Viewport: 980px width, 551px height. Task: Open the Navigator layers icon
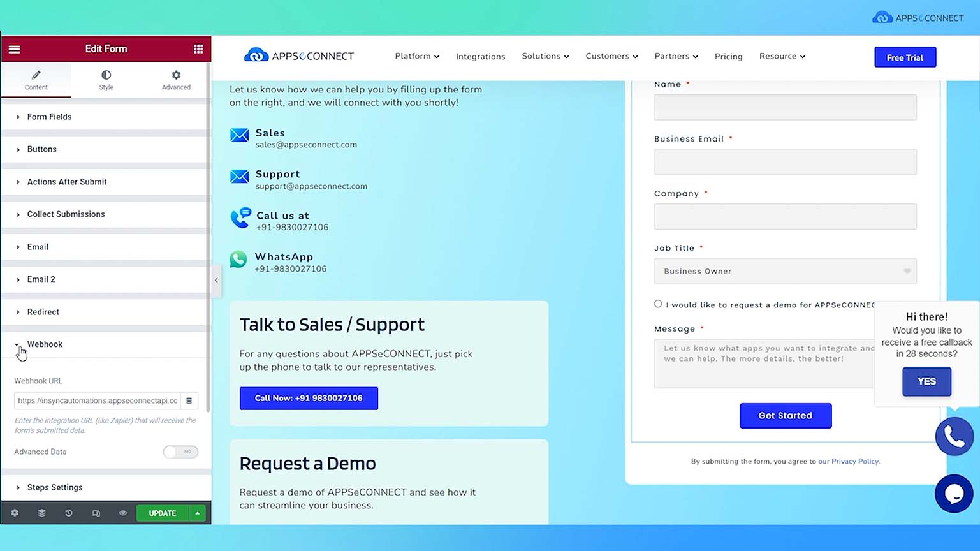pyautogui.click(x=41, y=513)
